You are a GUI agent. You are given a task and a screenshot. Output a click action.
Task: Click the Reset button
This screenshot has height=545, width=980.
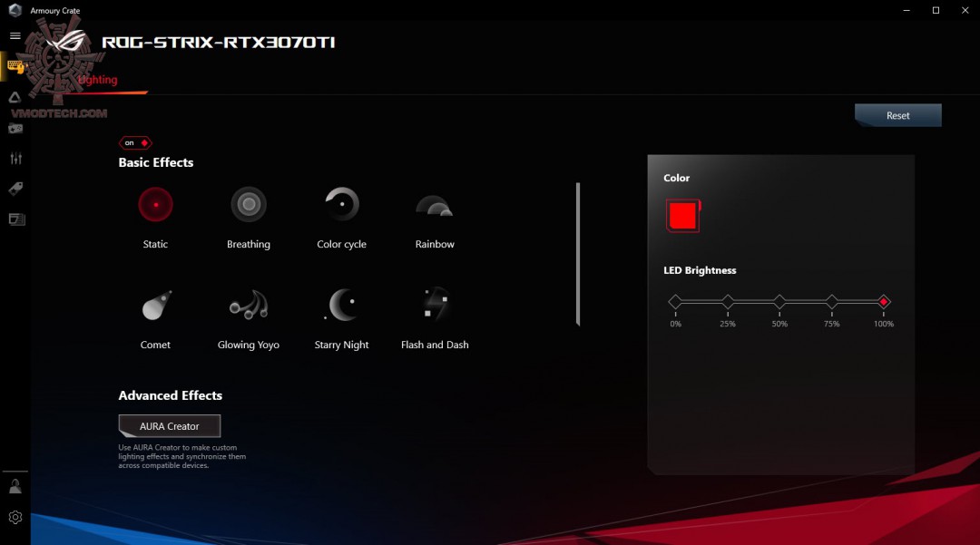[x=897, y=115]
